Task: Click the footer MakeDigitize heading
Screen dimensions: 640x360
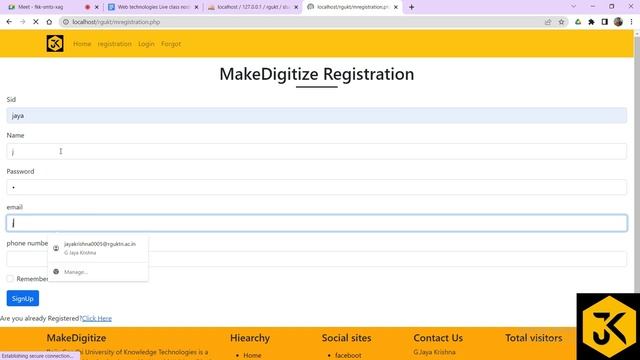Action: 76,338
